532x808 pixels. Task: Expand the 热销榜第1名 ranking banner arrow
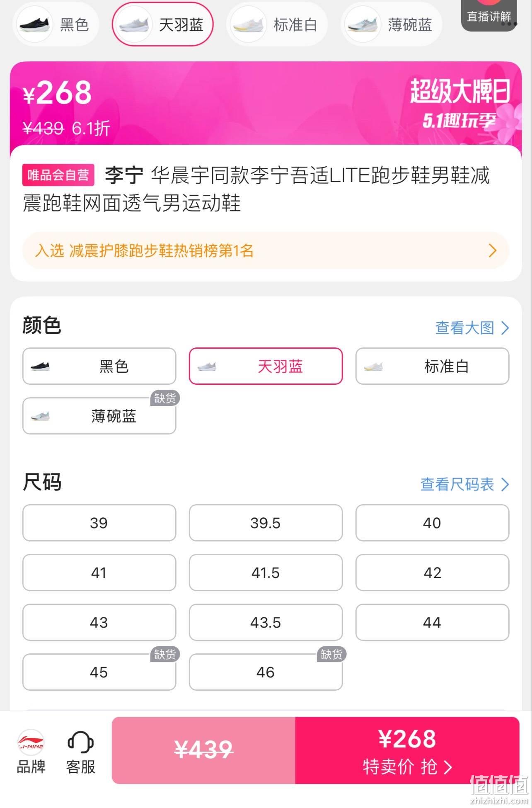coord(492,250)
